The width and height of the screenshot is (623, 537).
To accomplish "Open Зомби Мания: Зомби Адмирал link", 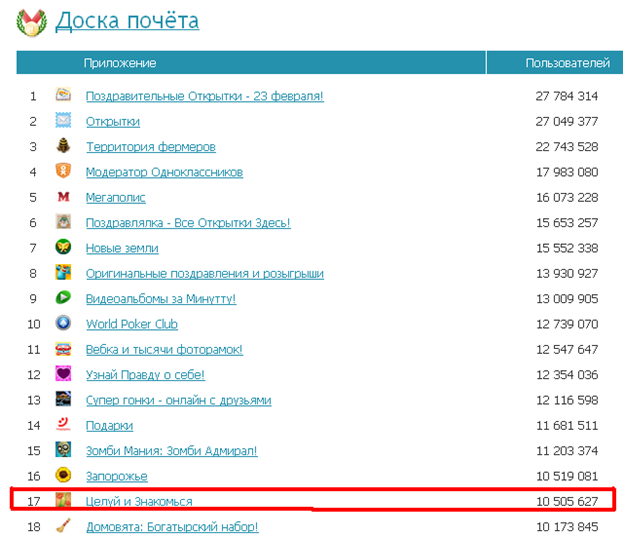I will 172,452.
